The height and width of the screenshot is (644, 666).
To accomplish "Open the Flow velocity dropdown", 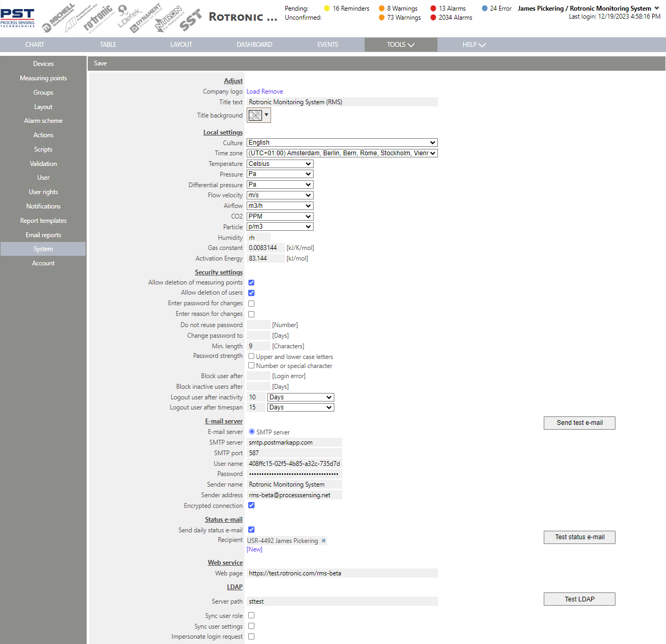I will [280, 195].
